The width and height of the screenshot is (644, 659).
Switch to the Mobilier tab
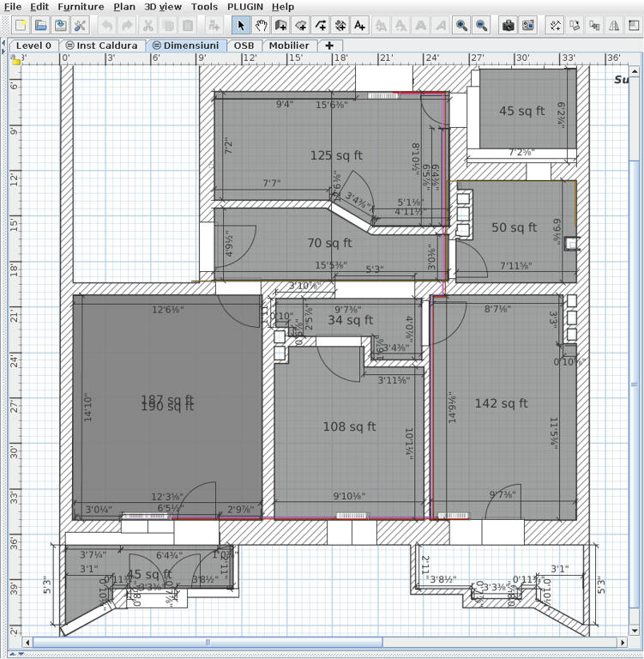289,45
